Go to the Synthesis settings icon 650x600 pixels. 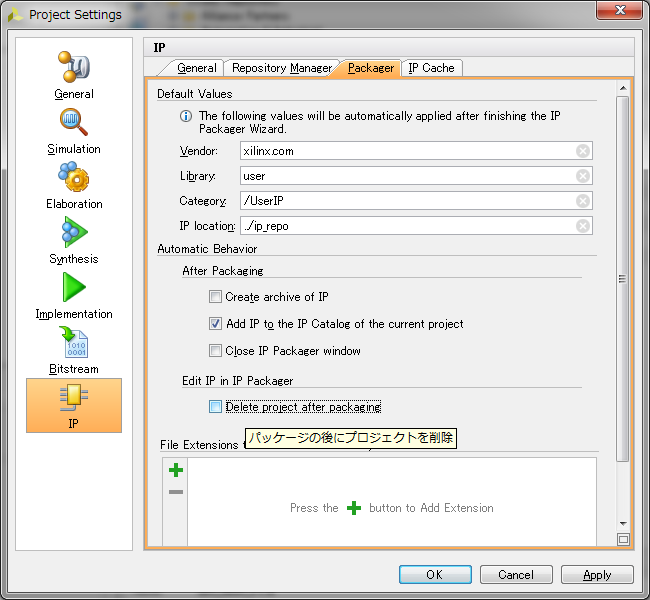74,240
